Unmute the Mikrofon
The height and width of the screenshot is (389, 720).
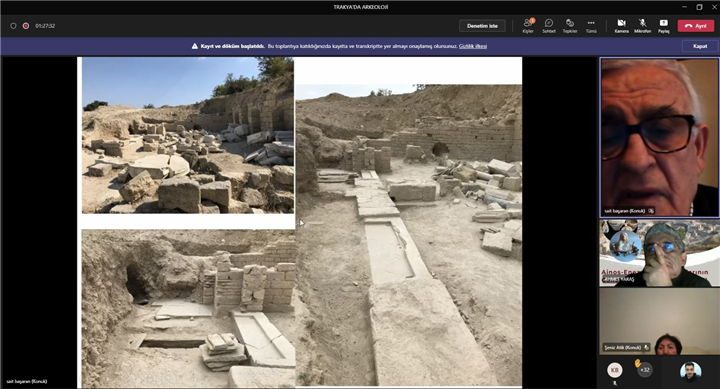[x=642, y=26]
